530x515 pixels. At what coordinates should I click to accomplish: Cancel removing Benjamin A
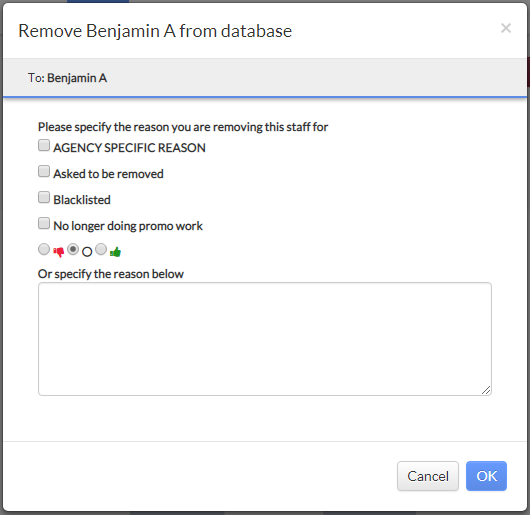pos(428,476)
